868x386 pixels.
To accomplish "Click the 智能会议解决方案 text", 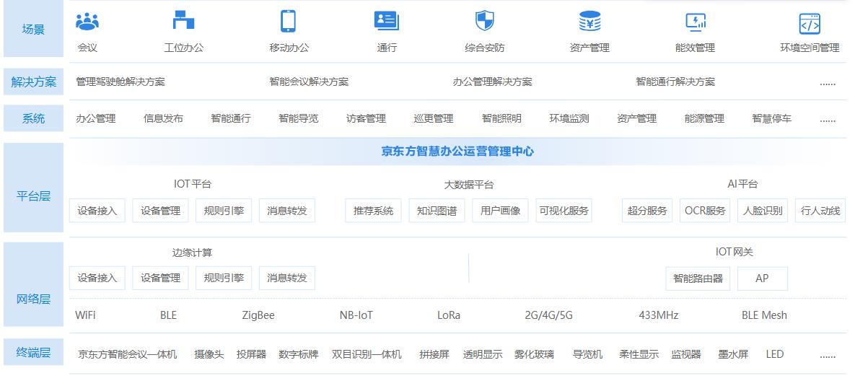I will (x=309, y=82).
